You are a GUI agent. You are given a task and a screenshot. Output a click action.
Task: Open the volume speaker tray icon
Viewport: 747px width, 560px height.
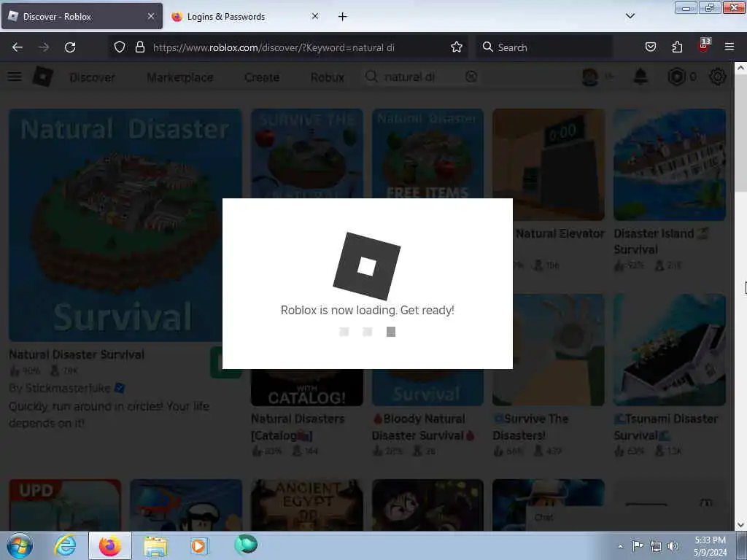pos(673,546)
